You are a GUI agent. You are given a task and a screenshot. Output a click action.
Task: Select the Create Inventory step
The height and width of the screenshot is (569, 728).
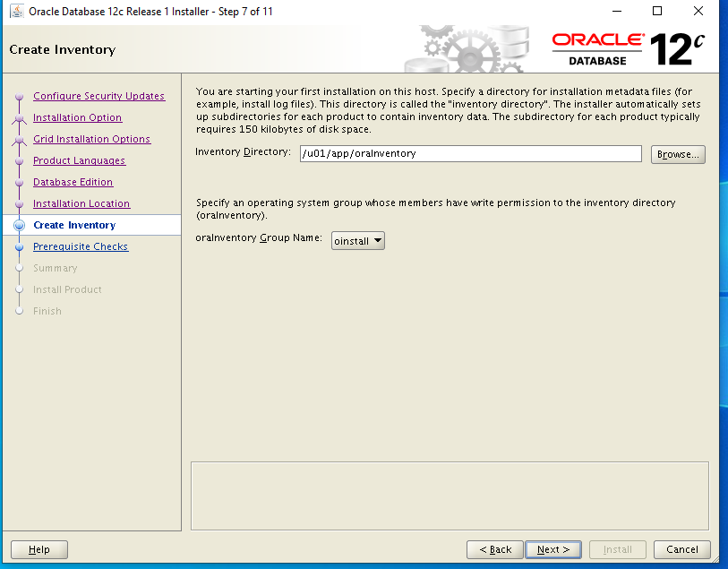tap(74, 225)
